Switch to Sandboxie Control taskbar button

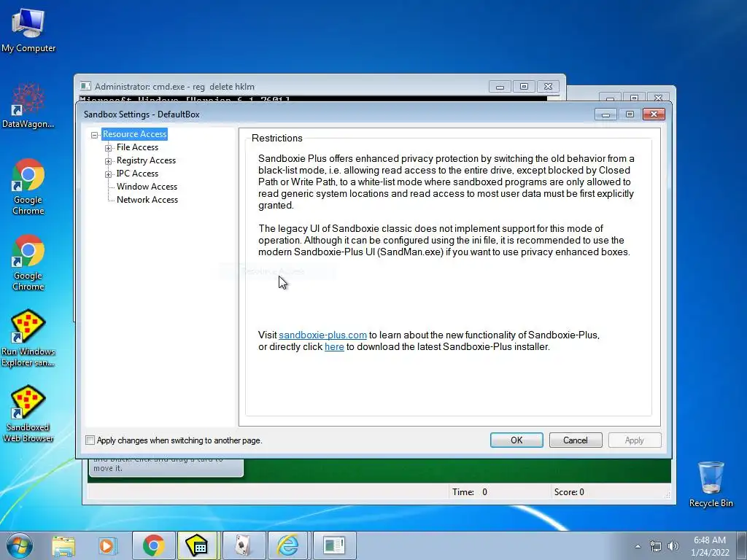click(198, 545)
